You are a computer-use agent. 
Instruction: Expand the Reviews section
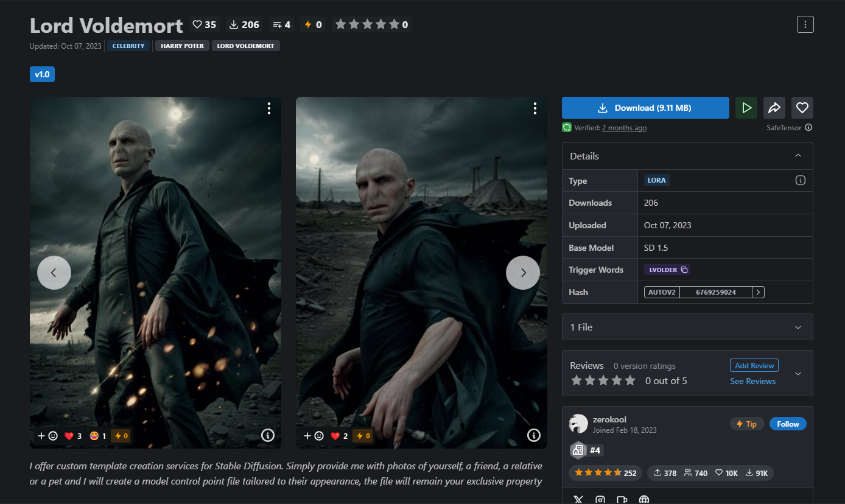[x=798, y=373]
